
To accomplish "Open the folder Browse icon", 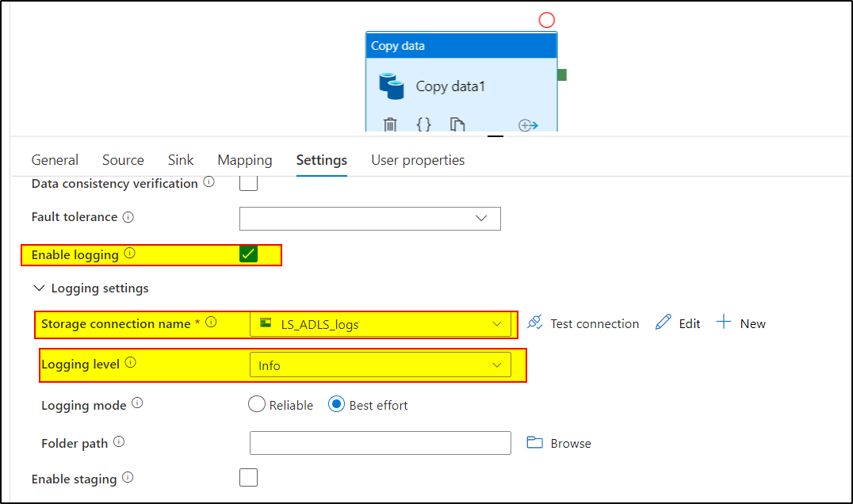I will (x=538, y=443).
